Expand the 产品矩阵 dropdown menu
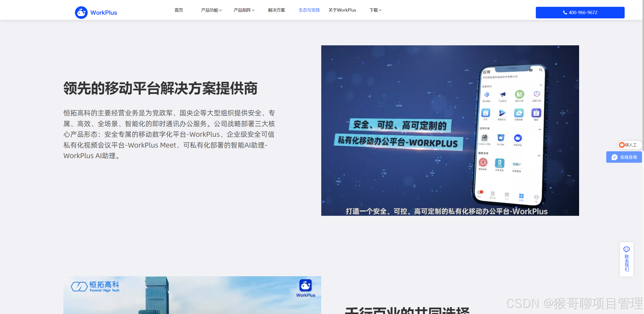 tap(244, 10)
